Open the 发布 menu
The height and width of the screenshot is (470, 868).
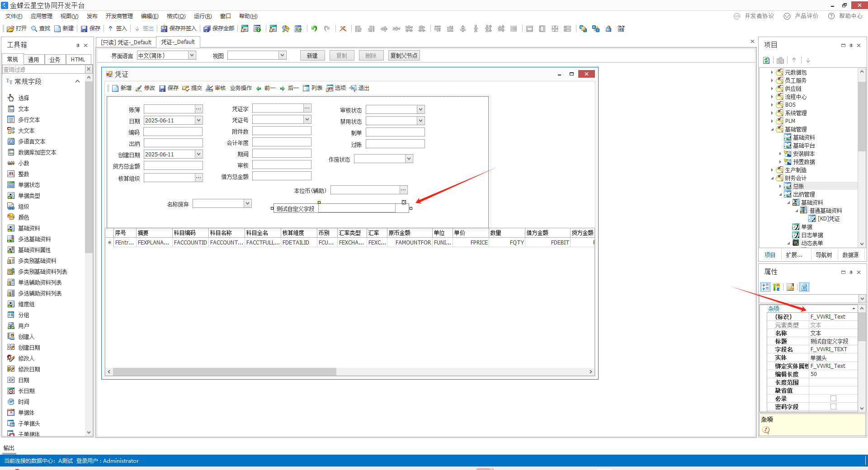(92, 16)
